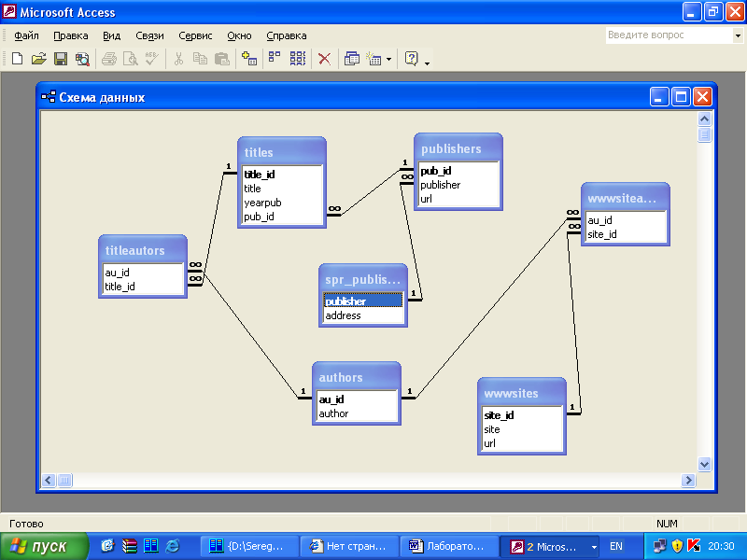Viewport: 747px width, 560px height.
Task: Click the vertical scrollbar down arrow
Action: [x=704, y=464]
